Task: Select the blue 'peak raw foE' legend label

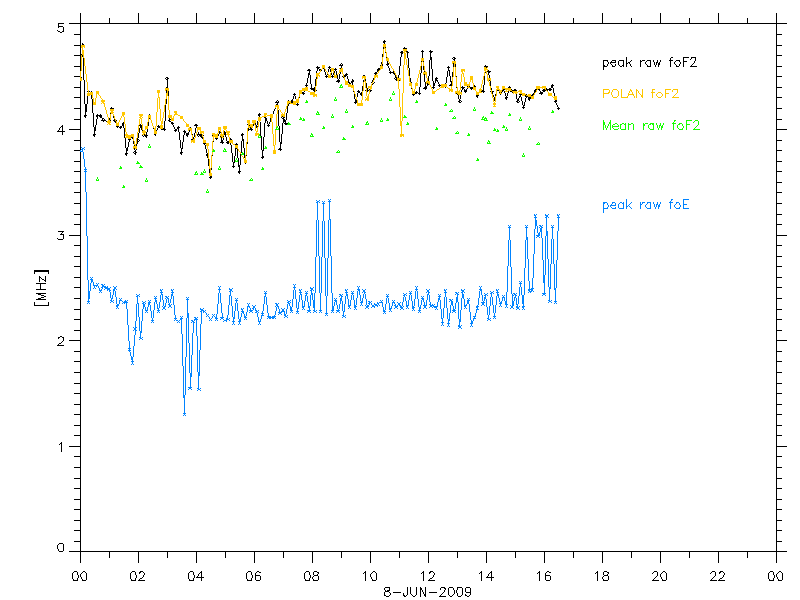Action: pos(645,205)
